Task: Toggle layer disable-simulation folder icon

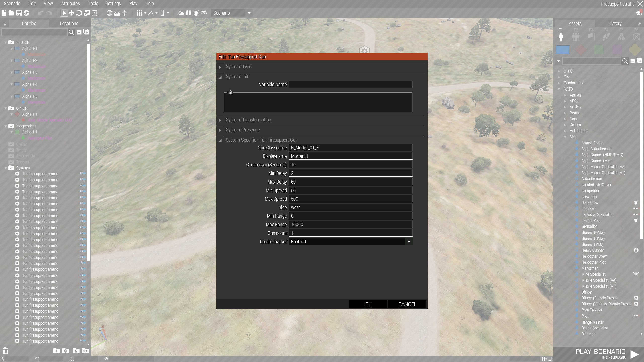Action: (x=66, y=351)
